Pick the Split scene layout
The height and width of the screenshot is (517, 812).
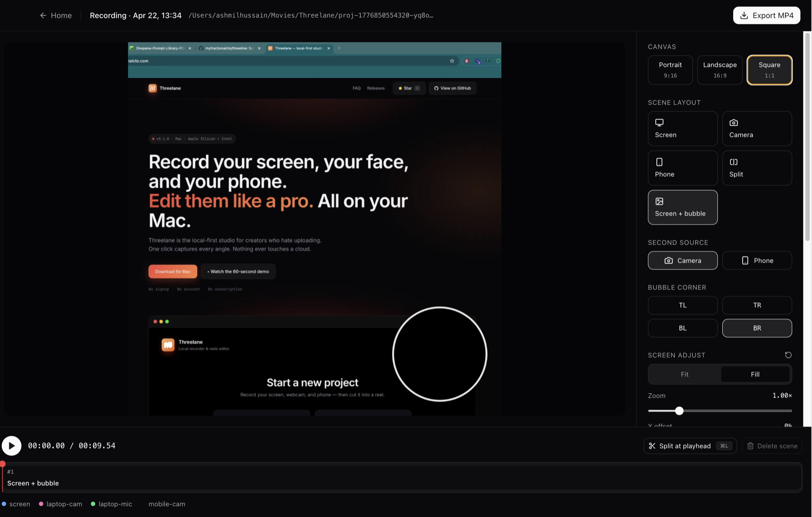(x=757, y=168)
